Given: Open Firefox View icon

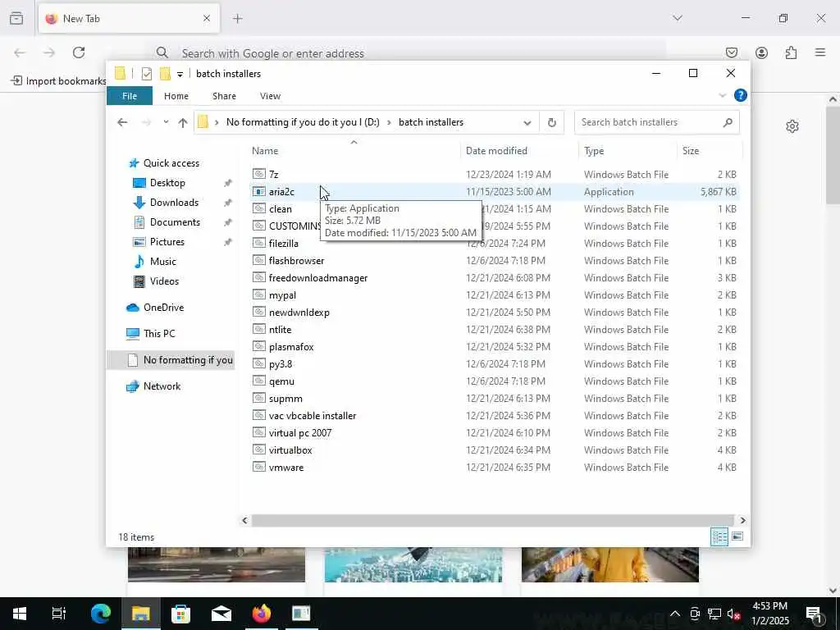Looking at the screenshot, I should (16, 18).
